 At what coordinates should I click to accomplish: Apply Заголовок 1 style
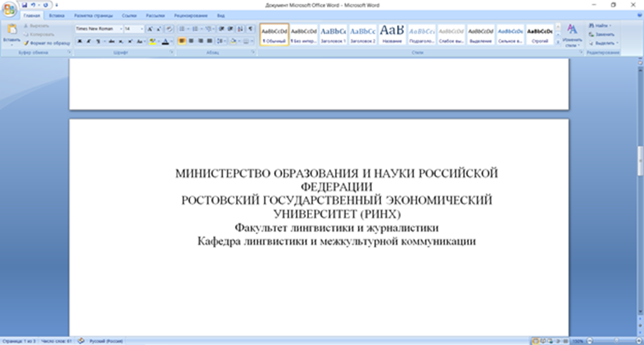click(x=333, y=34)
